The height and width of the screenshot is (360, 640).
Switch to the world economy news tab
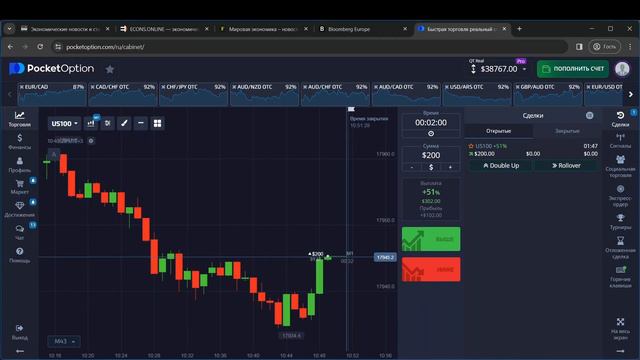coord(264,29)
